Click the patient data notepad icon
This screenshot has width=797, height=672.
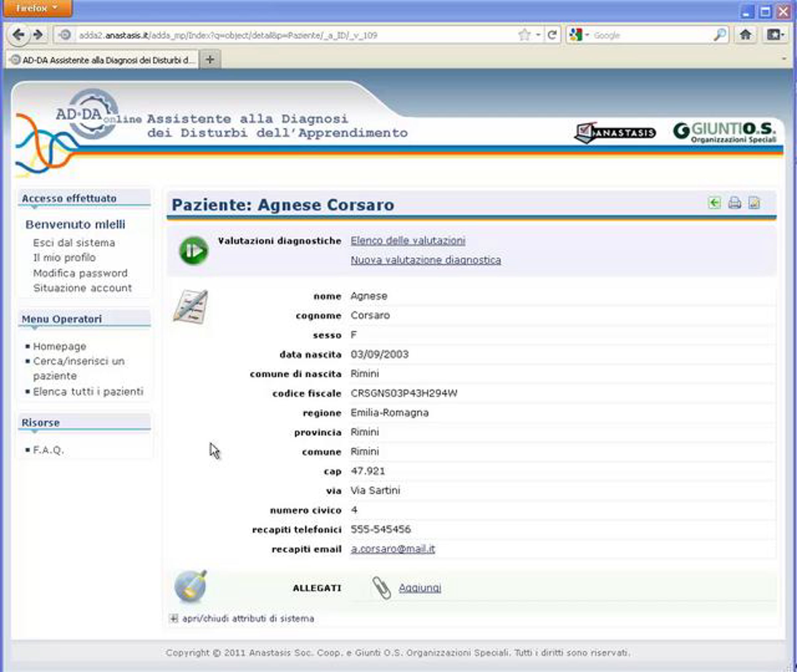tap(191, 306)
